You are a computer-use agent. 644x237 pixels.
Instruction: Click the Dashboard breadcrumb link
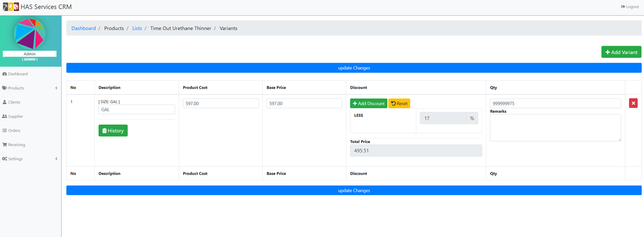83,28
